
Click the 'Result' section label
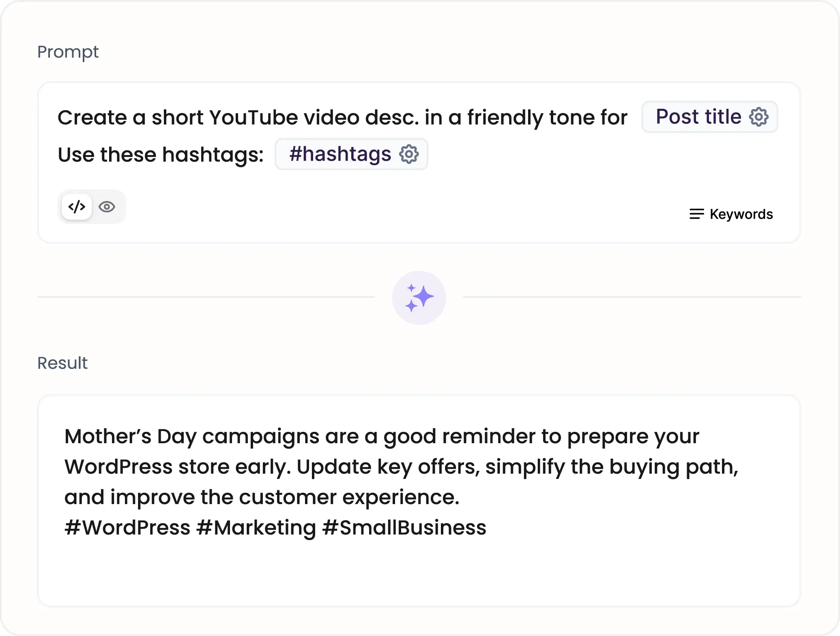[x=62, y=363]
